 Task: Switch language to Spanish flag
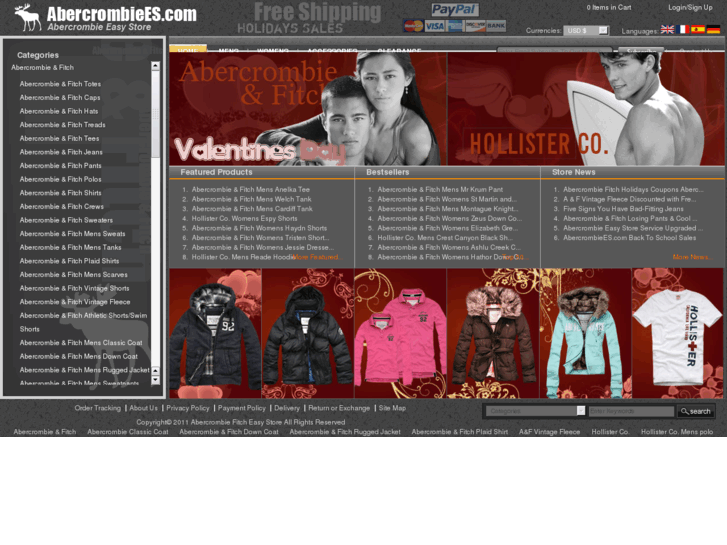pyautogui.click(x=698, y=30)
